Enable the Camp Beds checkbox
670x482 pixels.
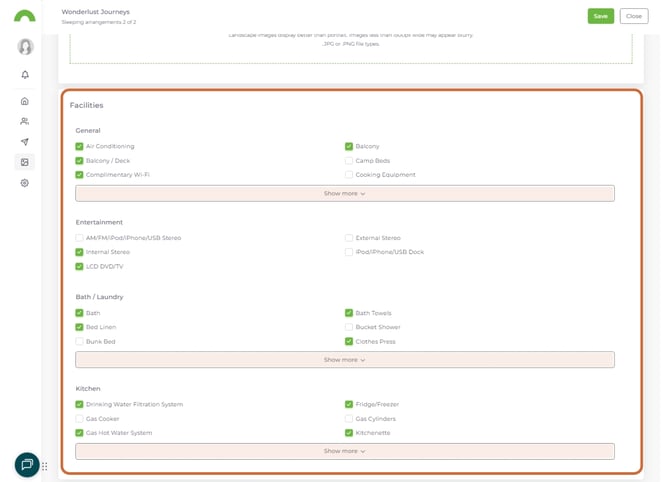pyautogui.click(x=349, y=161)
